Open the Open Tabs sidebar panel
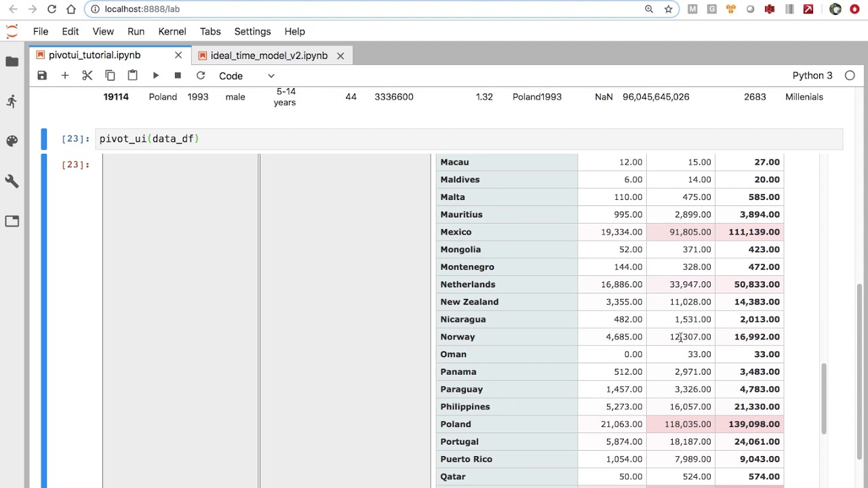868x488 pixels. coord(12,221)
